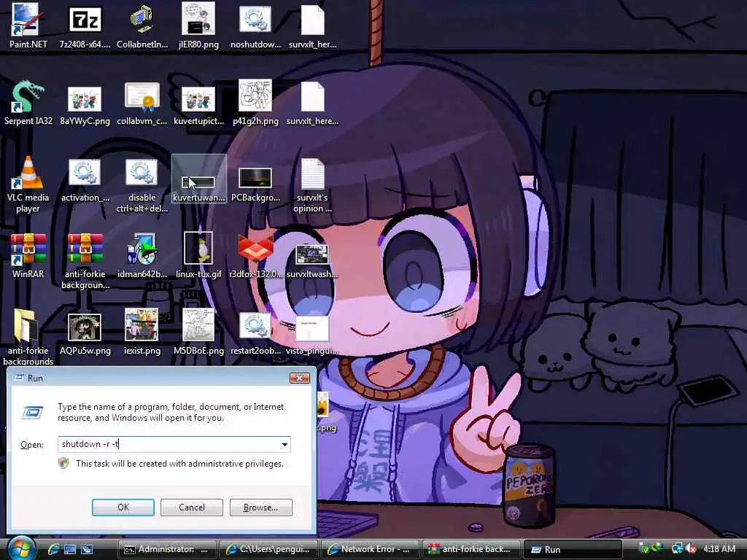The width and height of the screenshot is (747, 560).
Task: Select 8aYWyC.png image file
Action: [85, 105]
